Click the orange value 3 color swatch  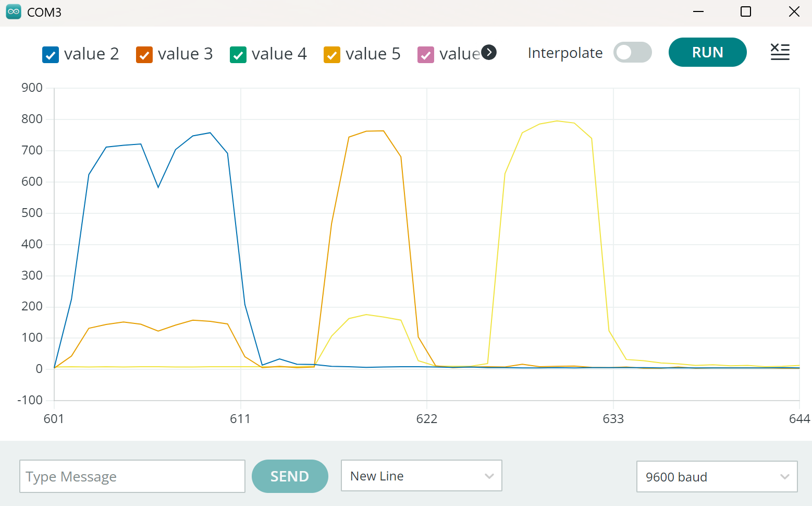click(144, 54)
